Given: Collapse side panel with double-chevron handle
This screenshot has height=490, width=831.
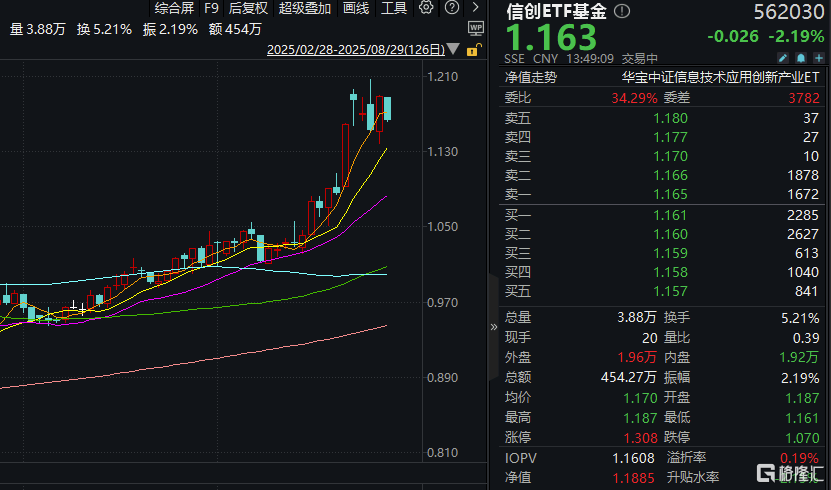Looking at the screenshot, I should [493, 327].
